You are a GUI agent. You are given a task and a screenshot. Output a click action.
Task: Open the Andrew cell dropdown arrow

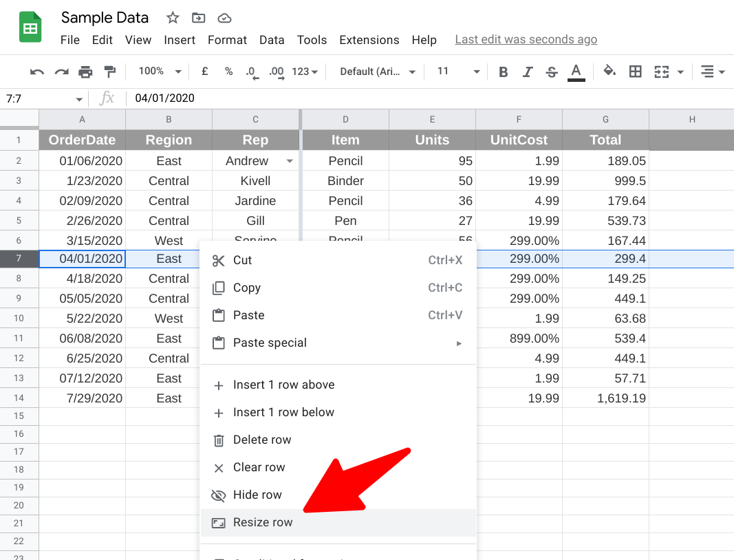(x=290, y=161)
